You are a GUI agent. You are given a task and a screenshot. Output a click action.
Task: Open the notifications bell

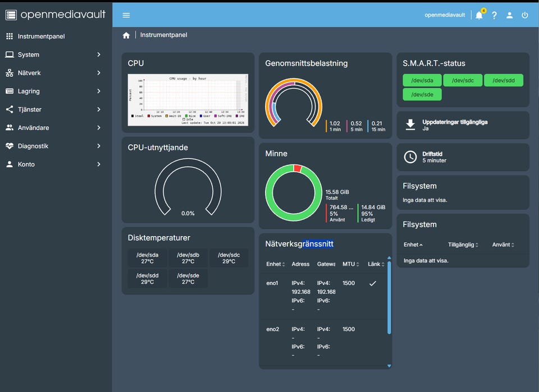479,15
